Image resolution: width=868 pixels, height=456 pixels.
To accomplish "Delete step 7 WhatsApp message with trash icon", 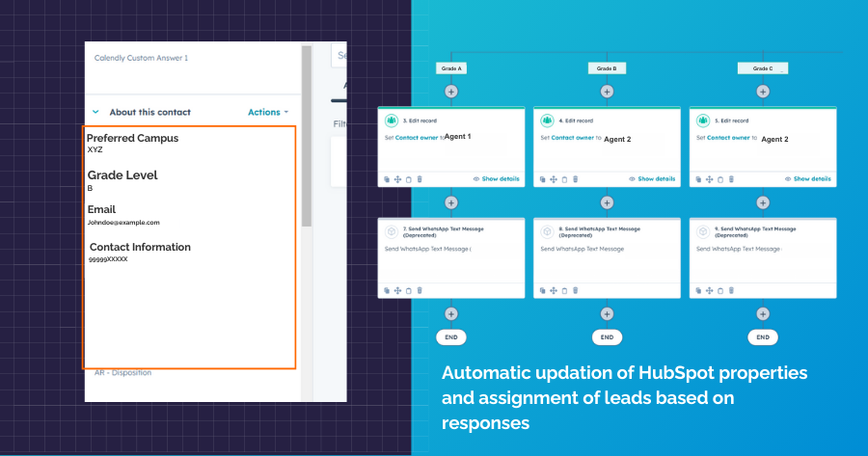I will pyautogui.click(x=420, y=290).
